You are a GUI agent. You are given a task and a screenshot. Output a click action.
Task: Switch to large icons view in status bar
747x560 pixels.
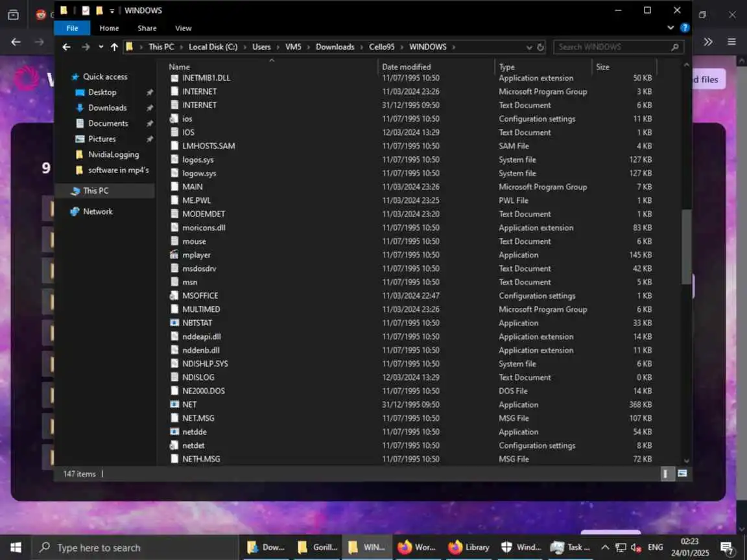pos(682,474)
